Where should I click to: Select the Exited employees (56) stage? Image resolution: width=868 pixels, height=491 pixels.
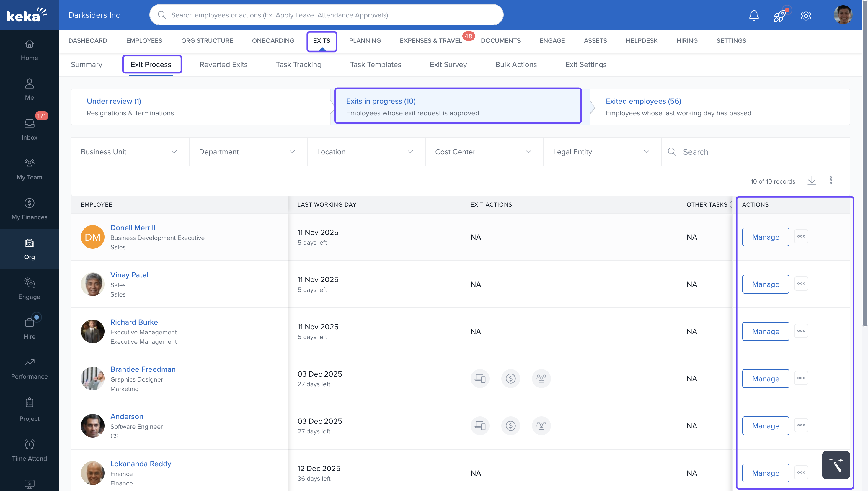click(643, 101)
